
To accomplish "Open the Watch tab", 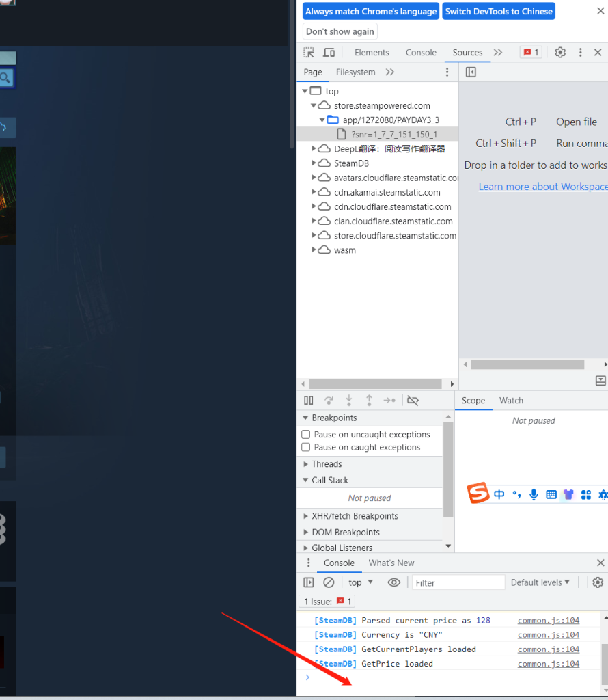I will tap(511, 401).
